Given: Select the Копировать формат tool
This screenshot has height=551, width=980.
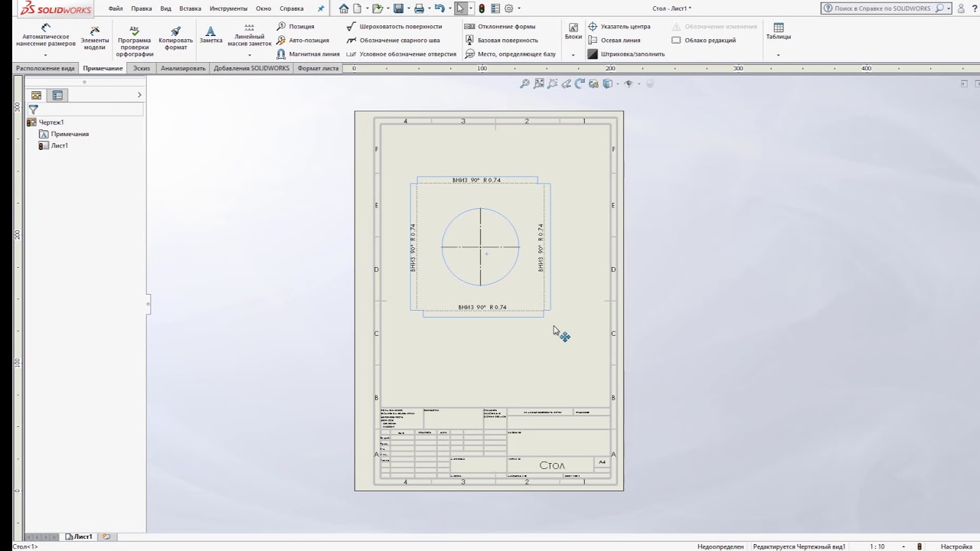Looking at the screenshot, I should tap(175, 37).
